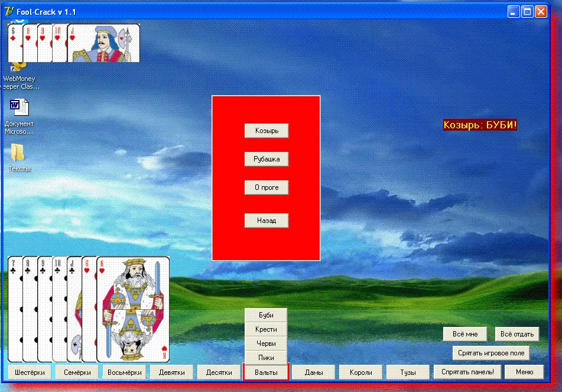
Task: Collapse the Вальты rank expander
Action: point(266,372)
